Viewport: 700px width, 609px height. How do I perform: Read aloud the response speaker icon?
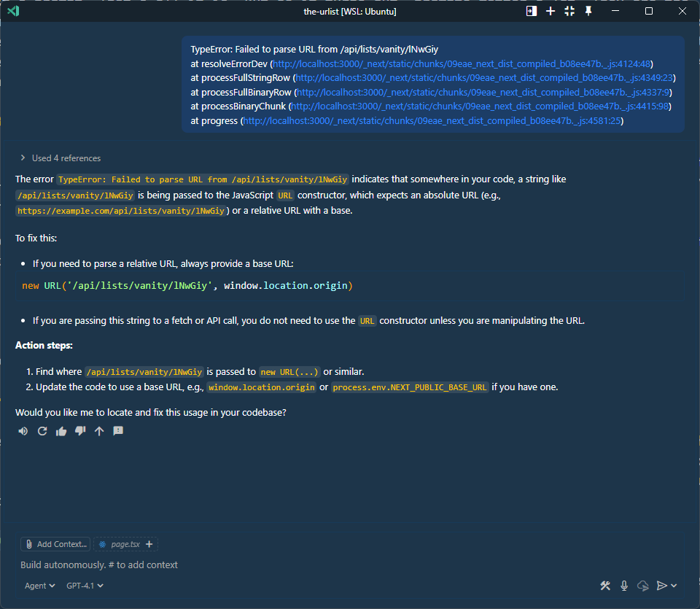[x=23, y=431]
